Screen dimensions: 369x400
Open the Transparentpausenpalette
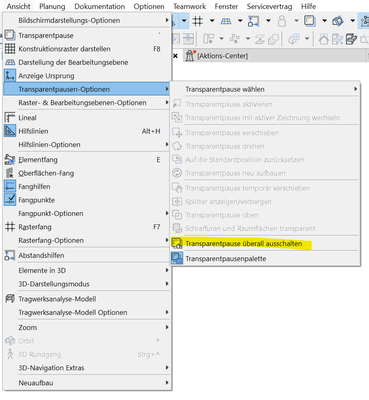click(x=265, y=259)
